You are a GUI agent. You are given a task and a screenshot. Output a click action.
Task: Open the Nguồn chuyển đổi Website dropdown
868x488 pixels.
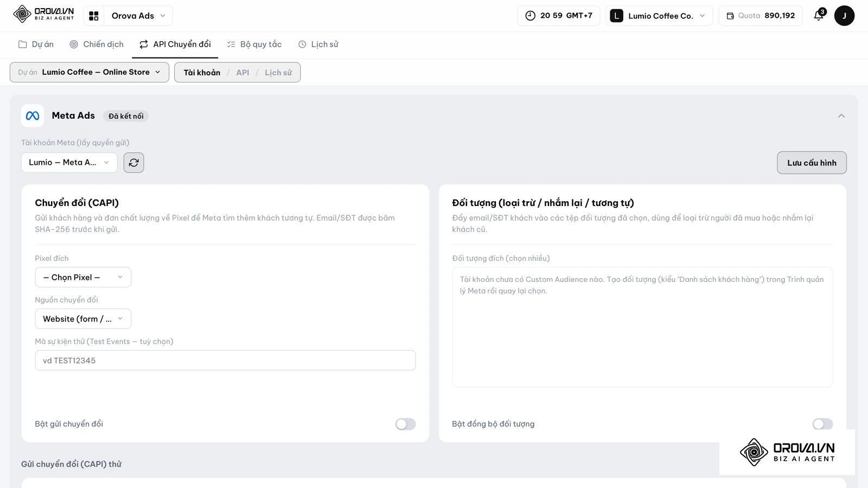(x=83, y=319)
